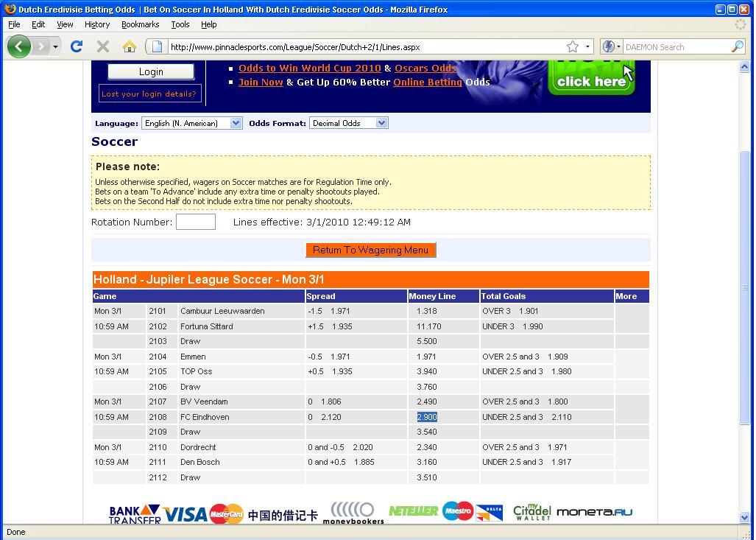Click the vertical scrollbar thumb
Screen dimensions: 756x540
(744, 287)
